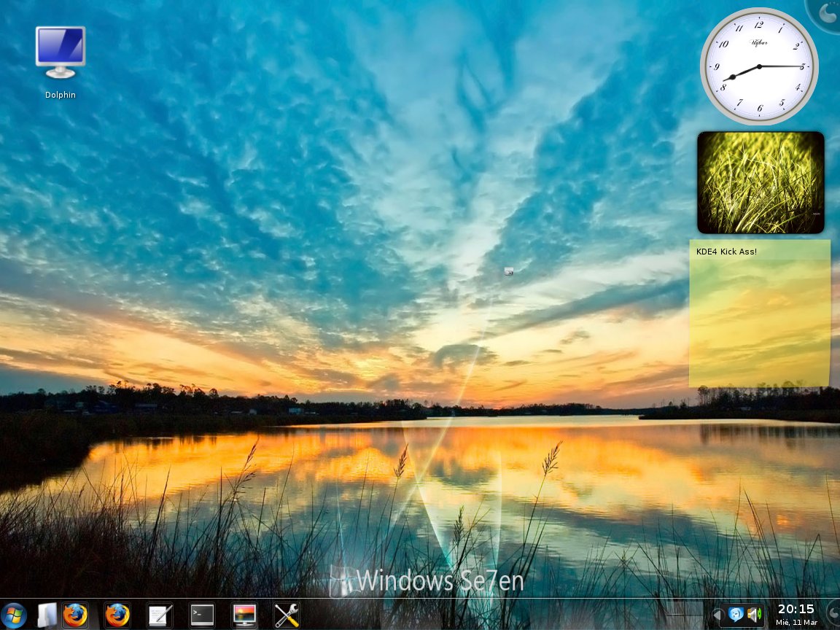Open the wrench and screwdriver settings tool
This screenshot has height=630, width=840.
click(287, 615)
